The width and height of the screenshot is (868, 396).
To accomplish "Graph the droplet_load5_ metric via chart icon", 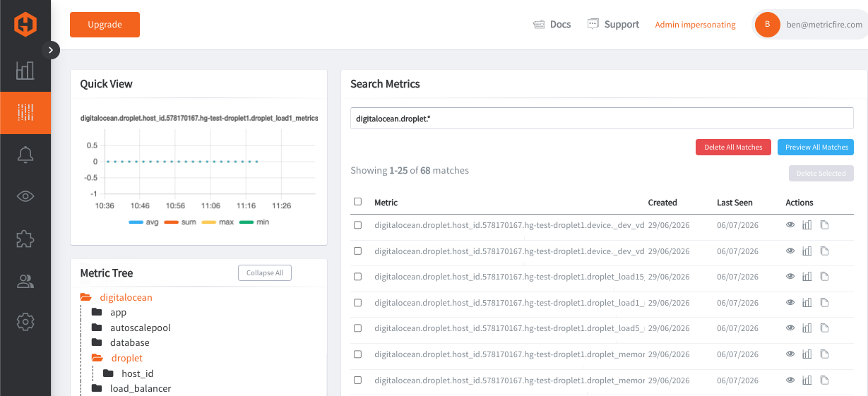I will click(x=807, y=328).
